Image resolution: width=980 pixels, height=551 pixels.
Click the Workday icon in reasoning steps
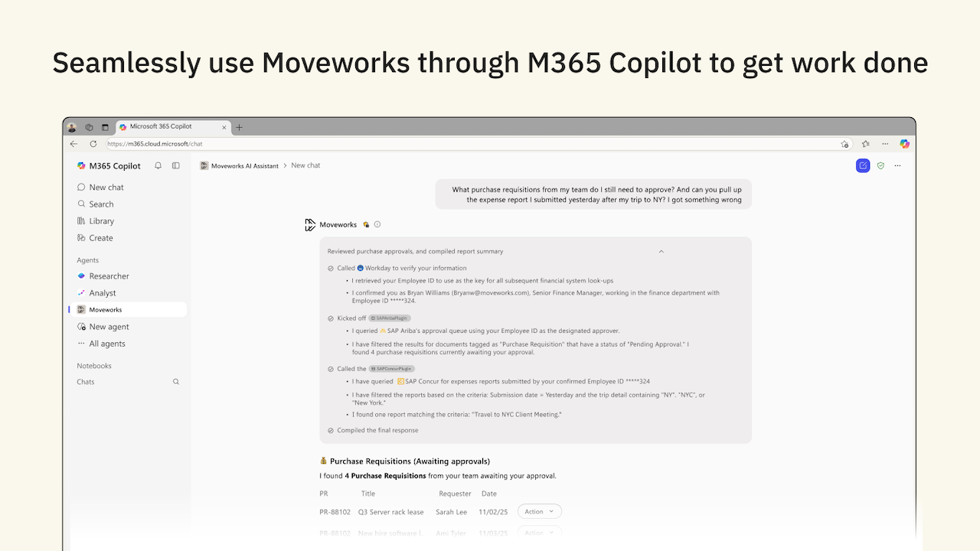pyautogui.click(x=361, y=269)
